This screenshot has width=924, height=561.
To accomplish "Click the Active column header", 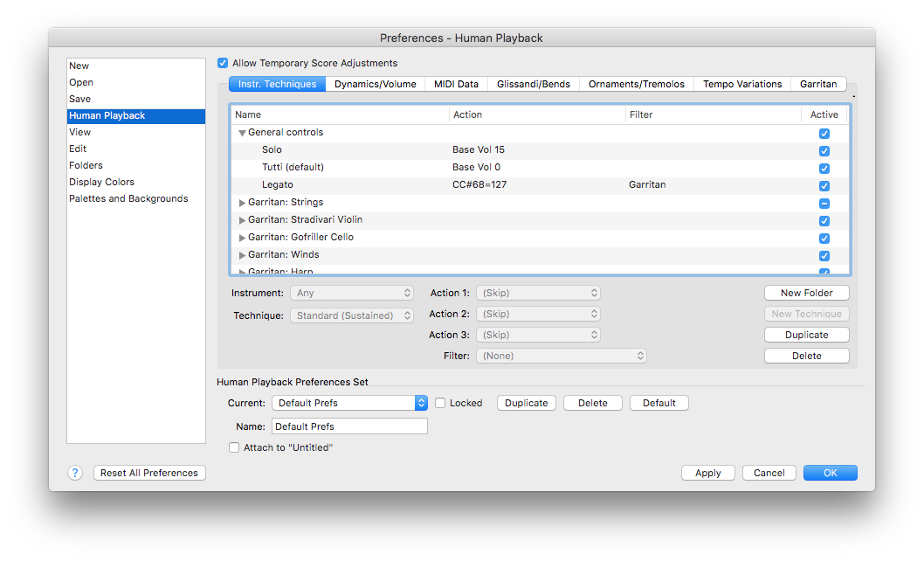I will coord(824,115).
